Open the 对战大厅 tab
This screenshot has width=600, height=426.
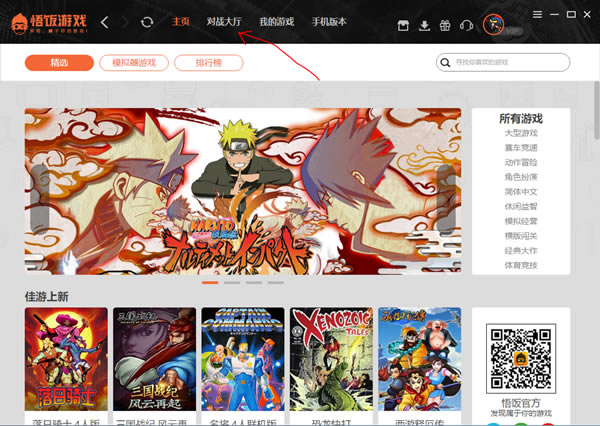(224, 21)
